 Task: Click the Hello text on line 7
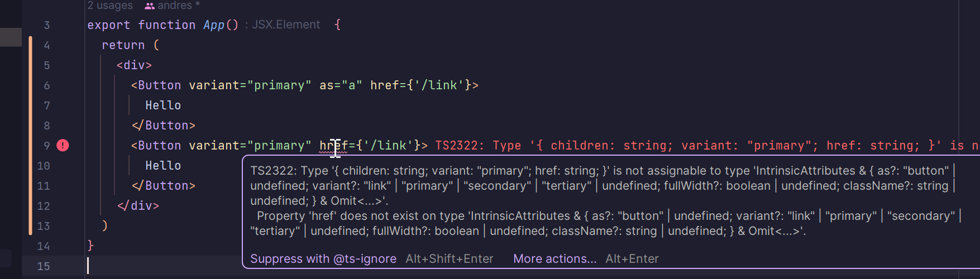click(x=163, y=105)
